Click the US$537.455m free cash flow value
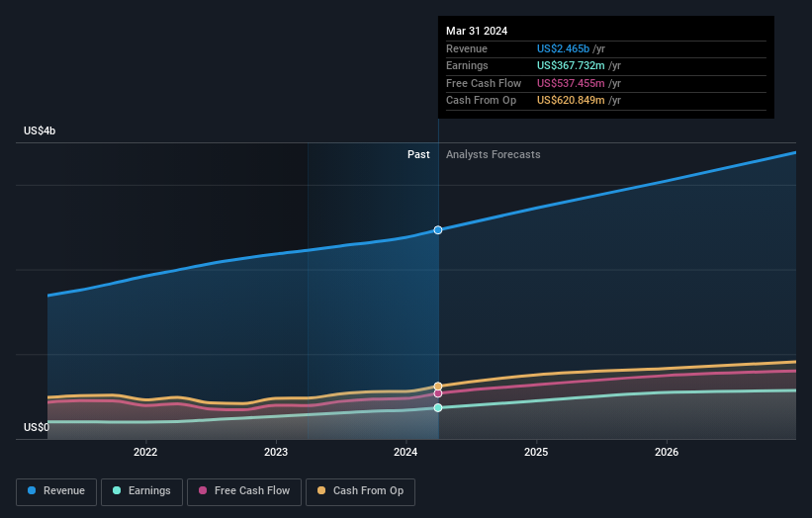 point(571,83)
